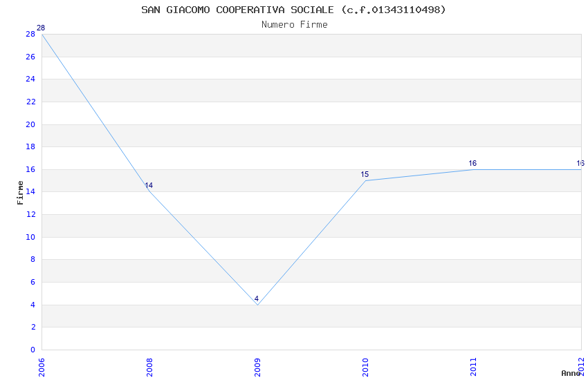Click x-axis year label 2006
The image size is (588, 380).
[x=42, y=368]
